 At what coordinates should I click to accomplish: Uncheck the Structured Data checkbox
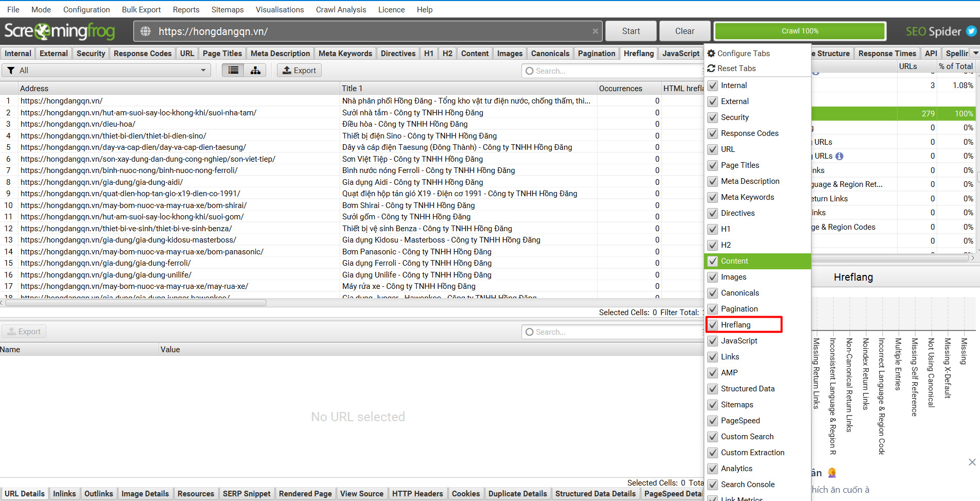[713, 389]
